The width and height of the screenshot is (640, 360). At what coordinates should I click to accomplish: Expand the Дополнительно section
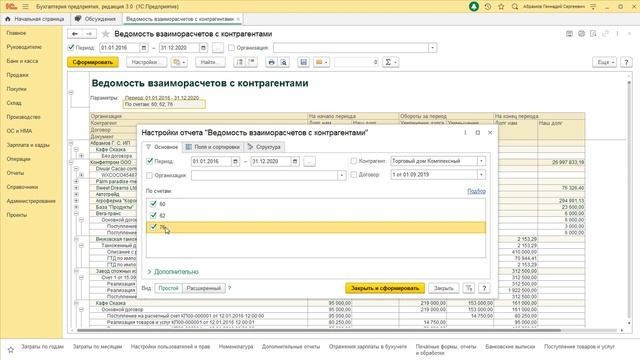coord(173,271)
